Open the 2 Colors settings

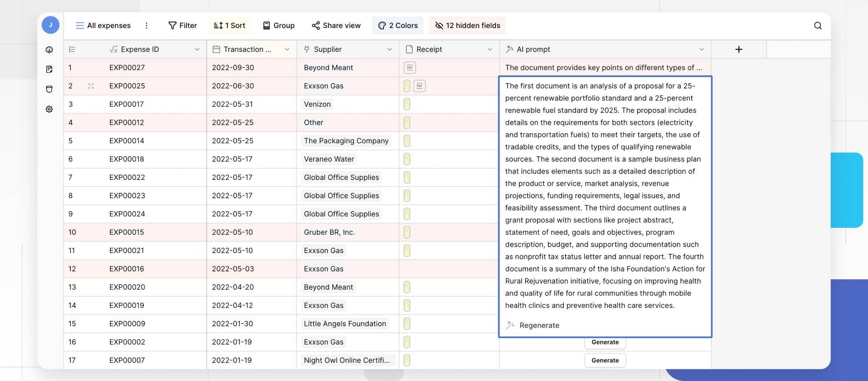point(398,26)
